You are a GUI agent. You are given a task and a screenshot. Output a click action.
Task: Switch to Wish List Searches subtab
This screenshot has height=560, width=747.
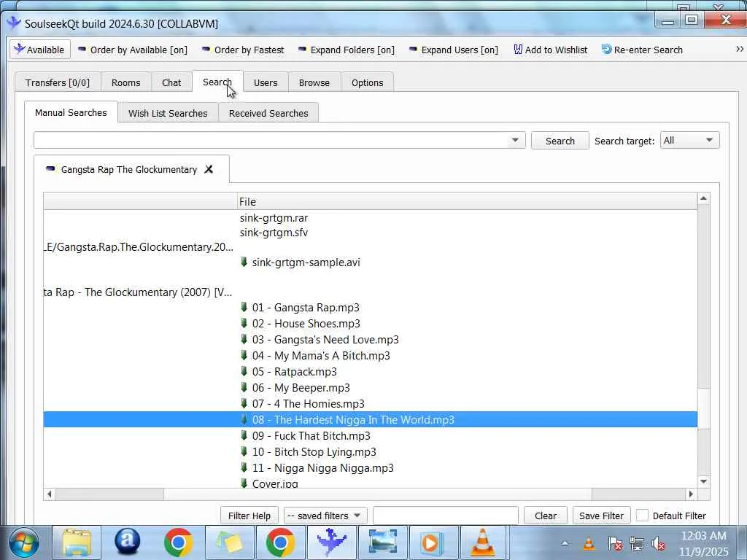[x=169, y=113]
